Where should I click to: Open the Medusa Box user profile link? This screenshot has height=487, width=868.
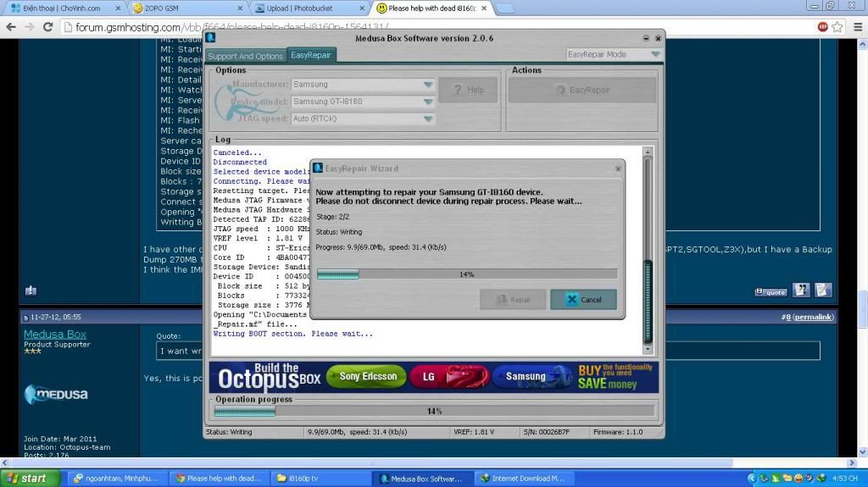(55, 335)
